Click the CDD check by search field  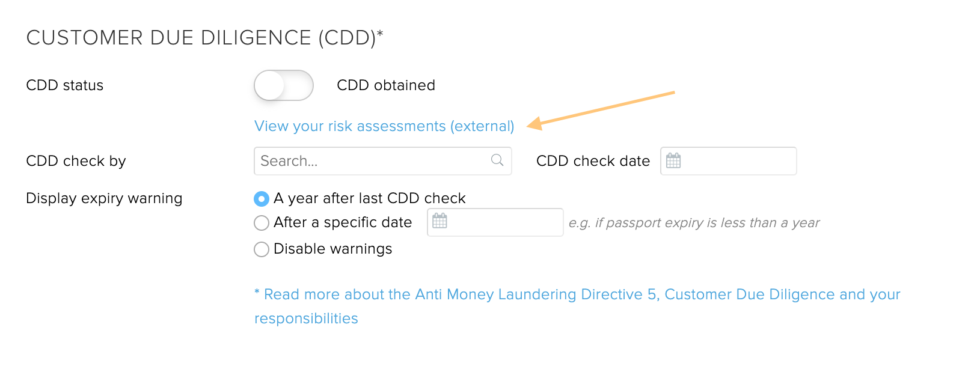[x=383, y=161]
